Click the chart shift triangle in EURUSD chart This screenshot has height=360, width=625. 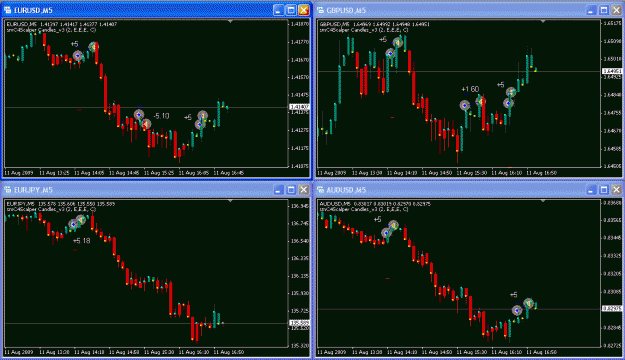230,22
